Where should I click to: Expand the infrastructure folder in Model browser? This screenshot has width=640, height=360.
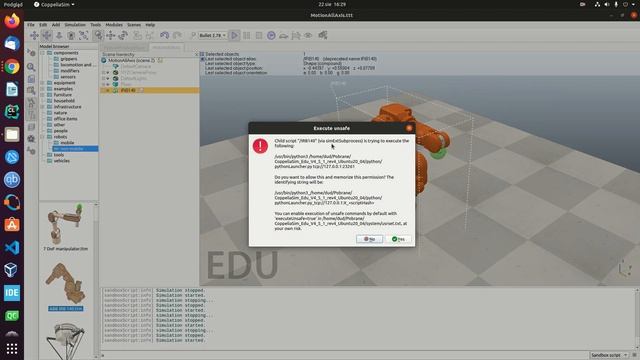click(42, 107)
